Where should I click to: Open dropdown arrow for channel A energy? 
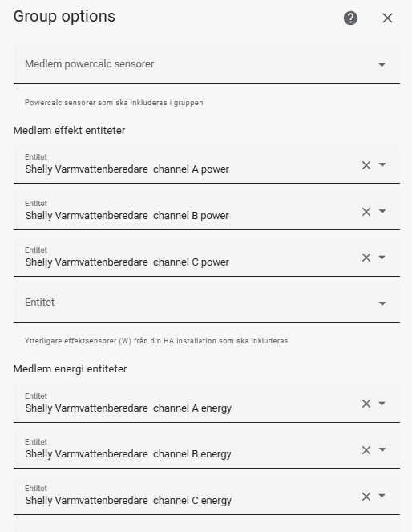[382, 404]
